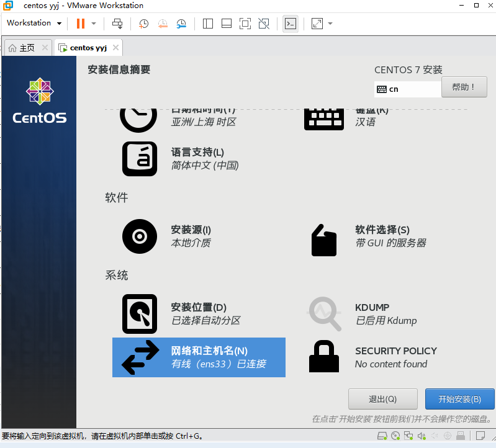Click CD/DVD status bar icon
Image resolution: width=496 pixels, height=448 pixels.
pos(395,436)
